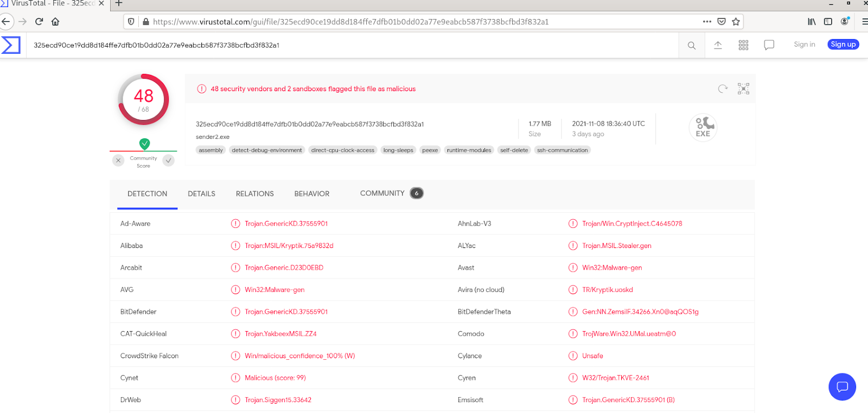Click Arcabit result Trojan.Generic.D23D0EBD
The height and width of the screenshot is (413, 868).
pos(284,268)
